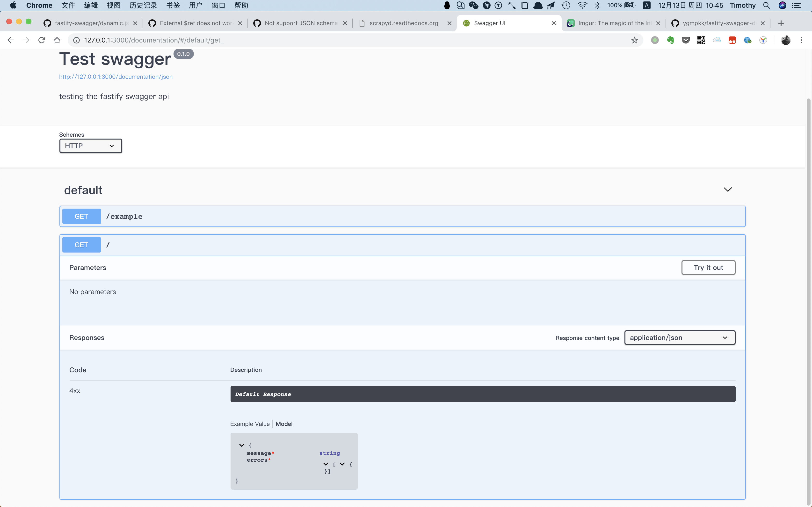Screen dimensions: 812x507
Task: Open Chrome's three-dot menu
Action: click(802, 40)
